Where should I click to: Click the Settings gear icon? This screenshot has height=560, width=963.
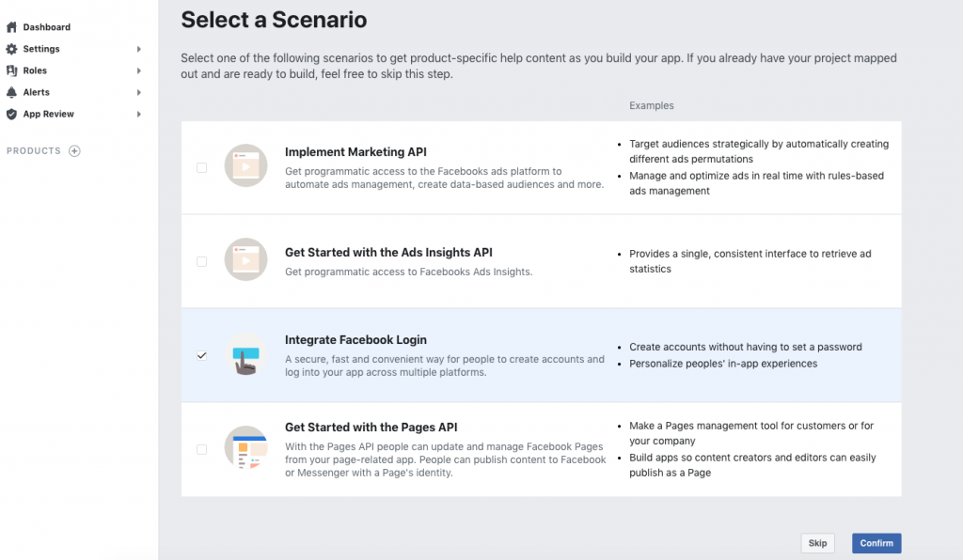[x=11, y=49]
